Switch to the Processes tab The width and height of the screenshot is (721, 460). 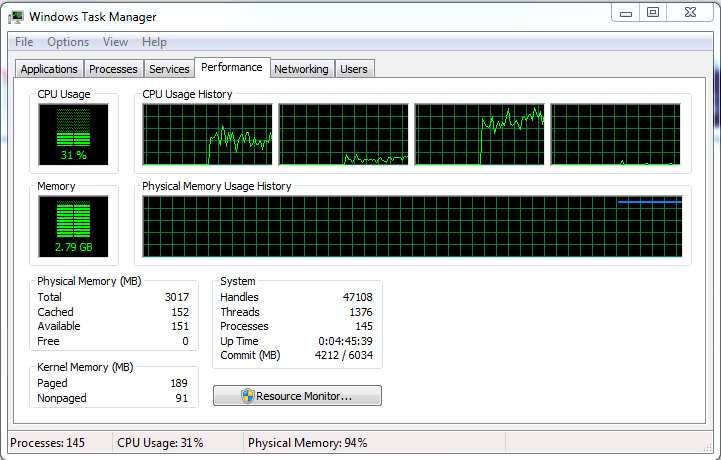point(113,69)
